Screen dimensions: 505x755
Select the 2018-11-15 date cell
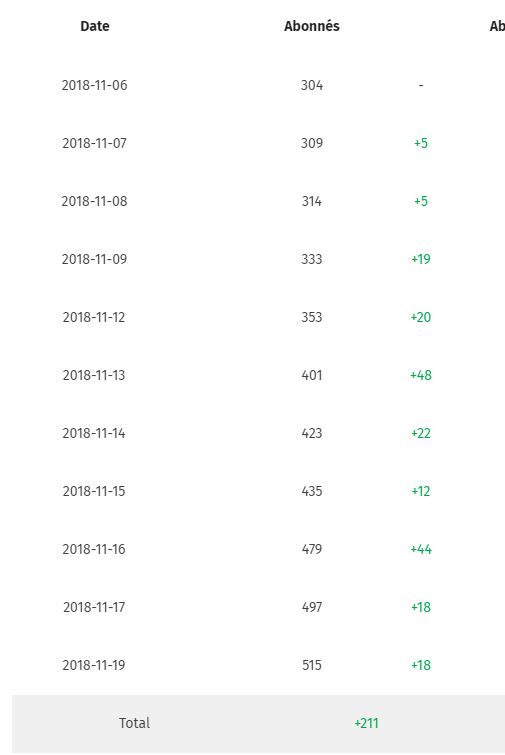[x=94, y=491]
